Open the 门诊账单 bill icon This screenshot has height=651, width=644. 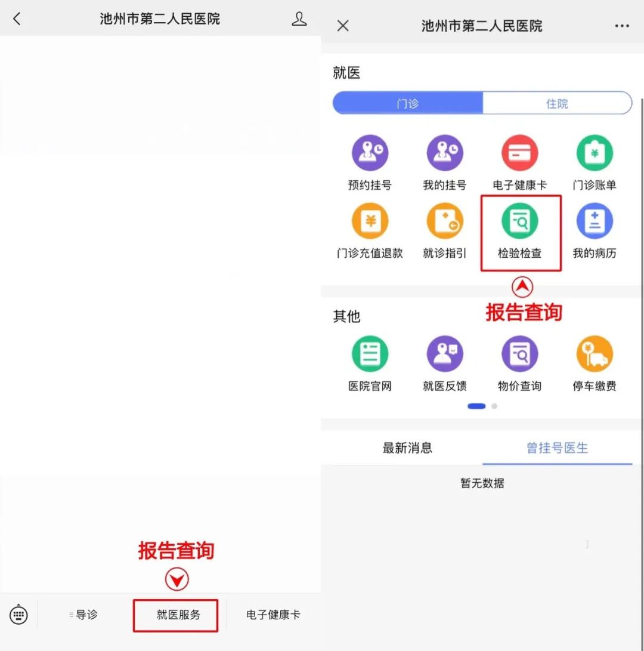(x=594, y=153)
